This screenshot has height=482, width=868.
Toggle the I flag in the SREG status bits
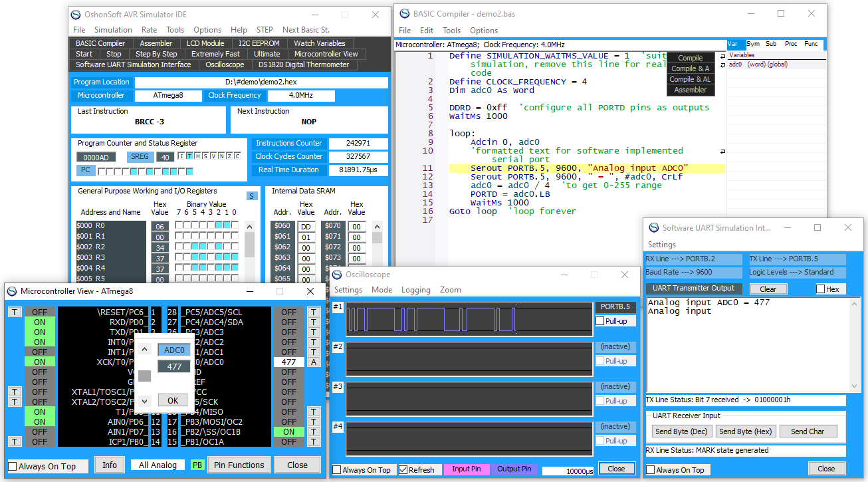pos(181,156)
